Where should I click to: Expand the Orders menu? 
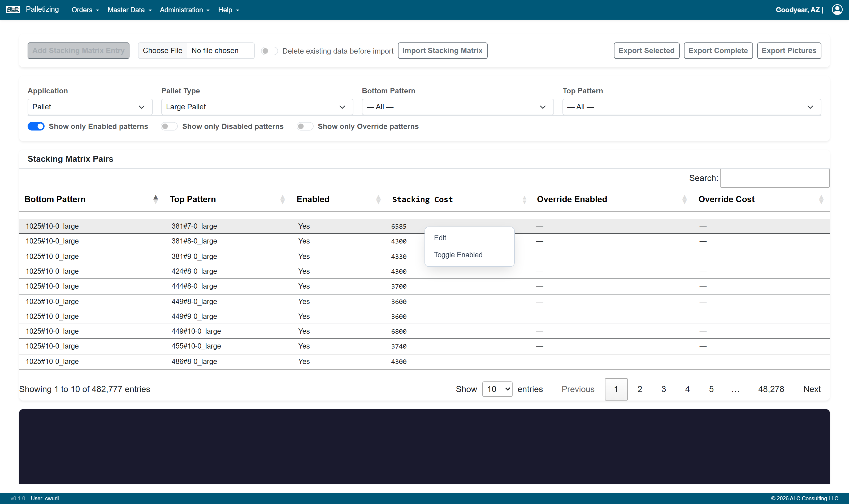(x=85, y=10)
